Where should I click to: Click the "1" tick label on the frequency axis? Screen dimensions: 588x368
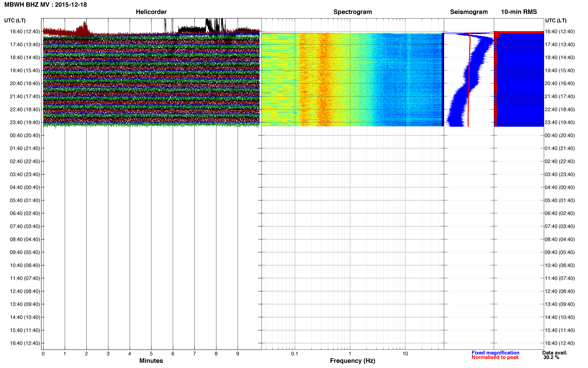(350, 354)
